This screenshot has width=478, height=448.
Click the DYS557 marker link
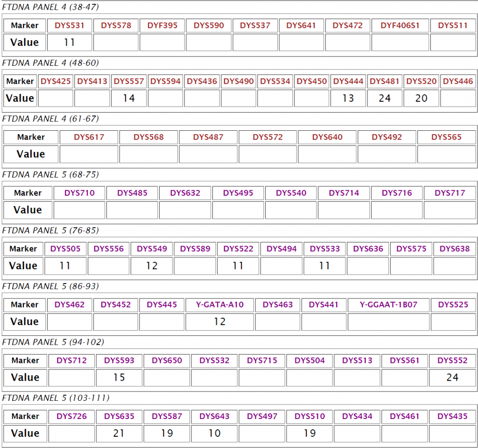point(129,81)
